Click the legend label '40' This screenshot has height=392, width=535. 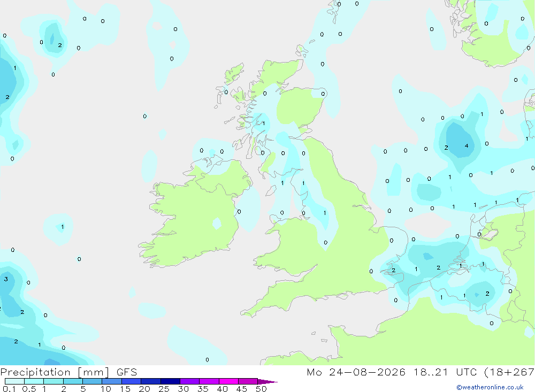[222, 389]
